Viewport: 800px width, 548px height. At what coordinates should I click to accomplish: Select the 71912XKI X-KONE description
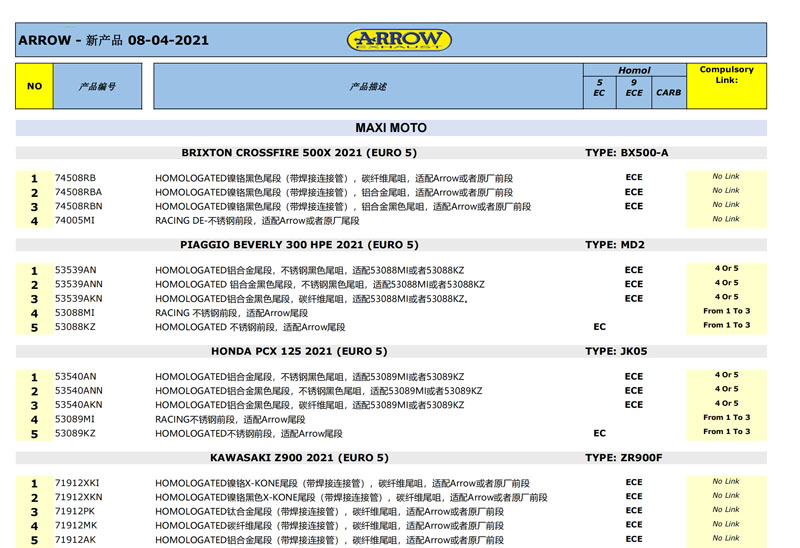tap(342, 483)
